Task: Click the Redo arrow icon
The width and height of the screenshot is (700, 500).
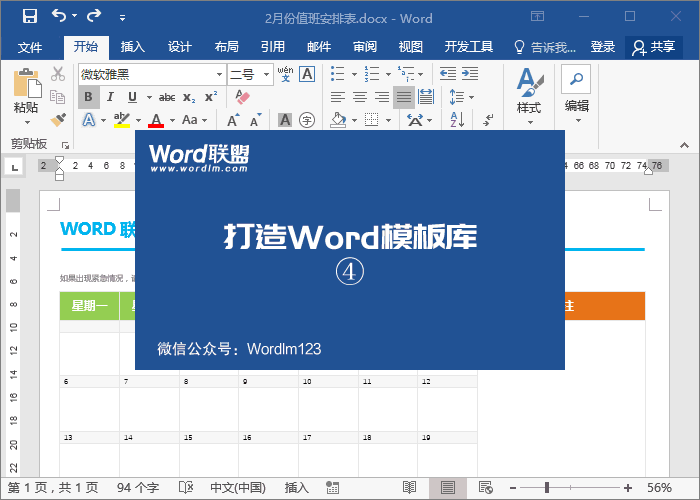Action: tap(94, 16)
